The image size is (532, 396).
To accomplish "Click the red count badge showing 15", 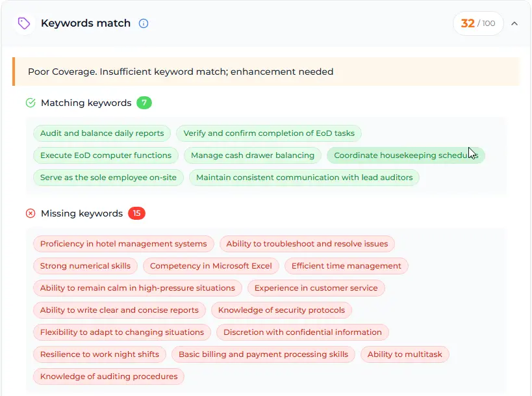I will (x=137, y=213).
